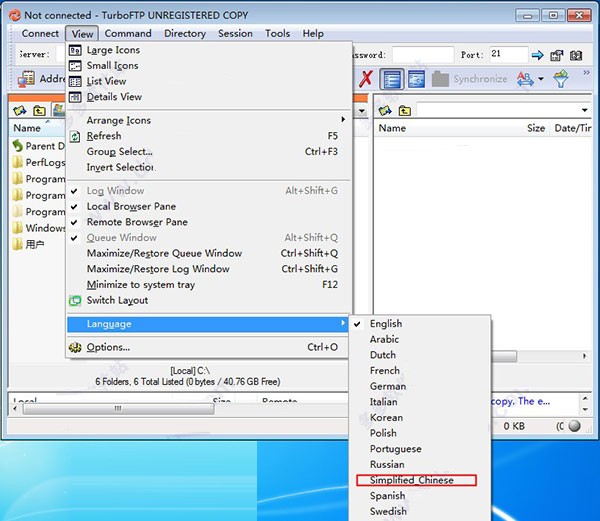600x521 pixels.
Task: Click the red X disconnect icon
Action: click(366, 79)
